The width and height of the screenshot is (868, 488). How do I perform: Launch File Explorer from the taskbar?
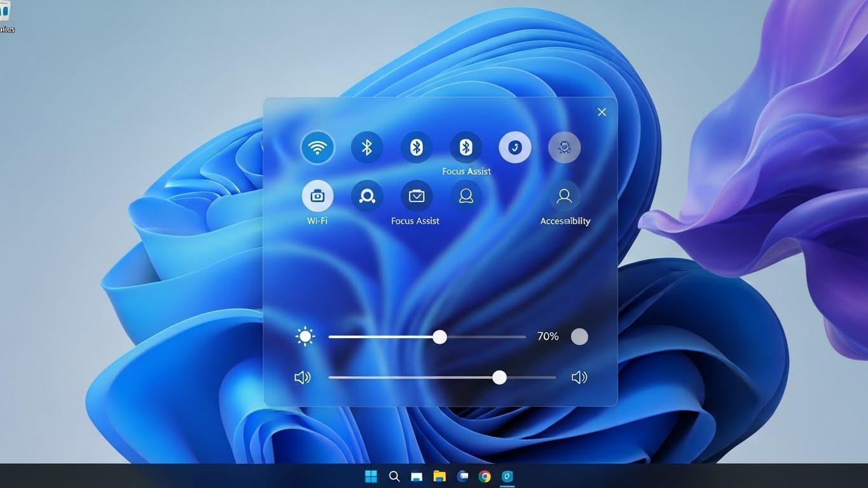pos(438,476)
